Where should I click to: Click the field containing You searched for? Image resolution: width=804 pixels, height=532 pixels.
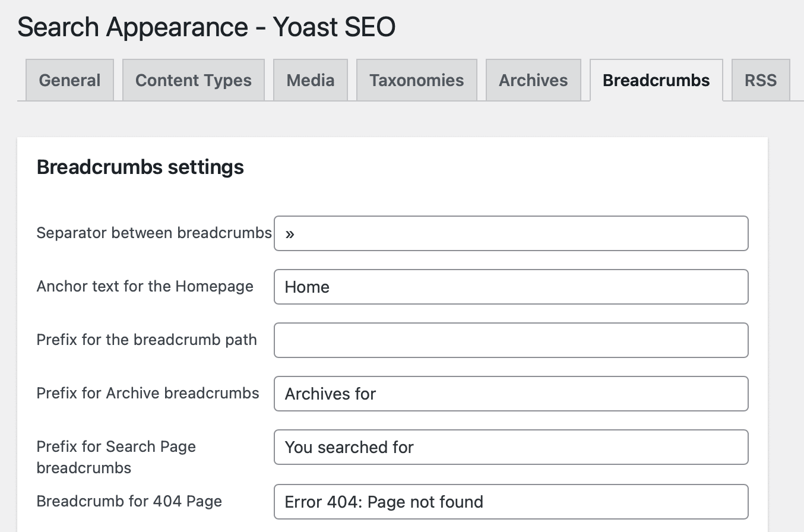coord(511,447)
